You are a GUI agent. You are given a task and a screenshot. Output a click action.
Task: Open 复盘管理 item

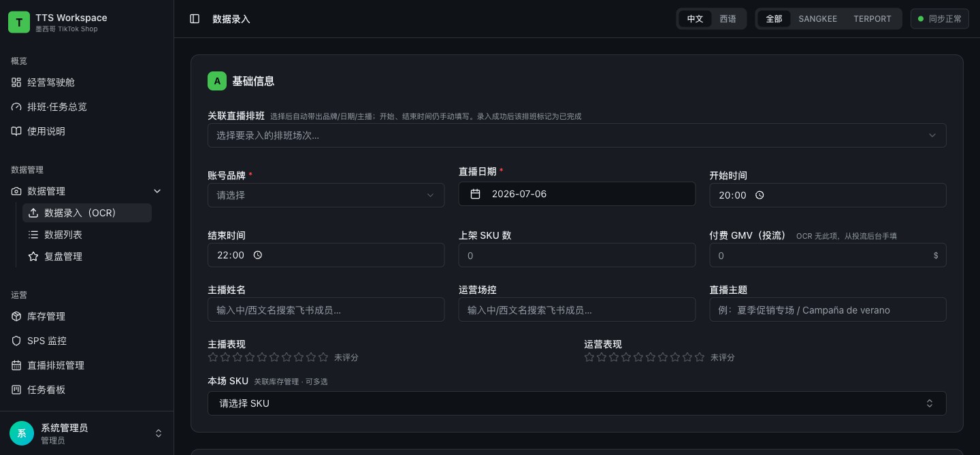[x=87, y=256]
